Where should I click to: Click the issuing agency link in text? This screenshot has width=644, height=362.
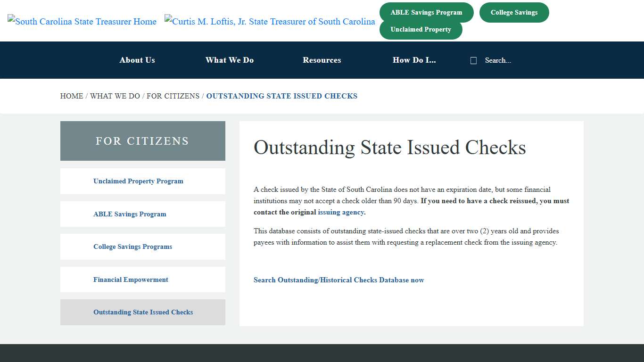[341, 212]
